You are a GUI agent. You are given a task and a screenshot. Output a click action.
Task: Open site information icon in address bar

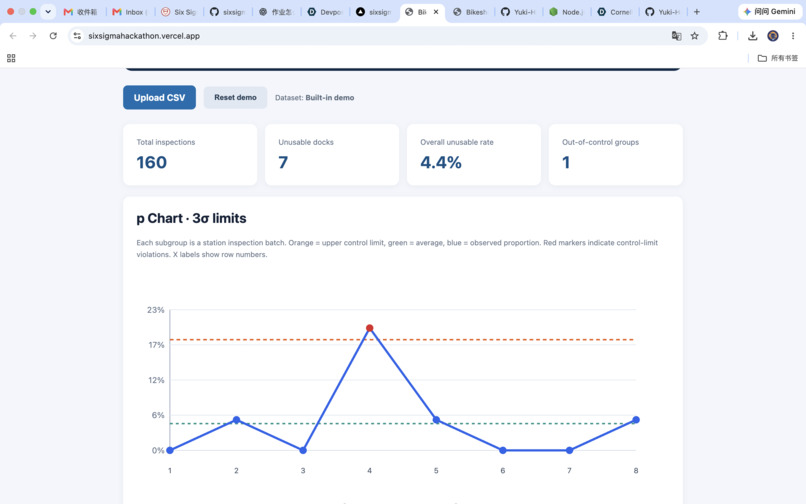(x=77, y=35)
